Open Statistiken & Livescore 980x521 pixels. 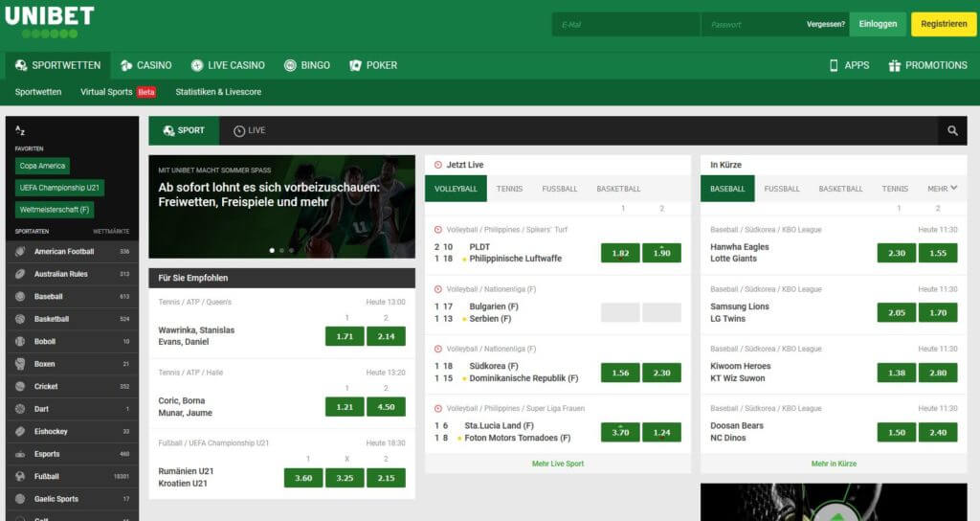tap(218, 92)
